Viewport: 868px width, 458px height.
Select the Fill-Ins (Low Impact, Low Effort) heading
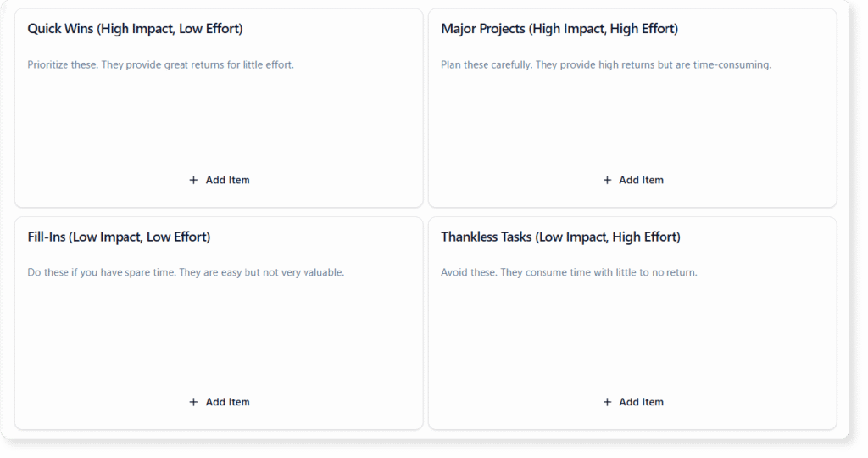tap(119, 237)
